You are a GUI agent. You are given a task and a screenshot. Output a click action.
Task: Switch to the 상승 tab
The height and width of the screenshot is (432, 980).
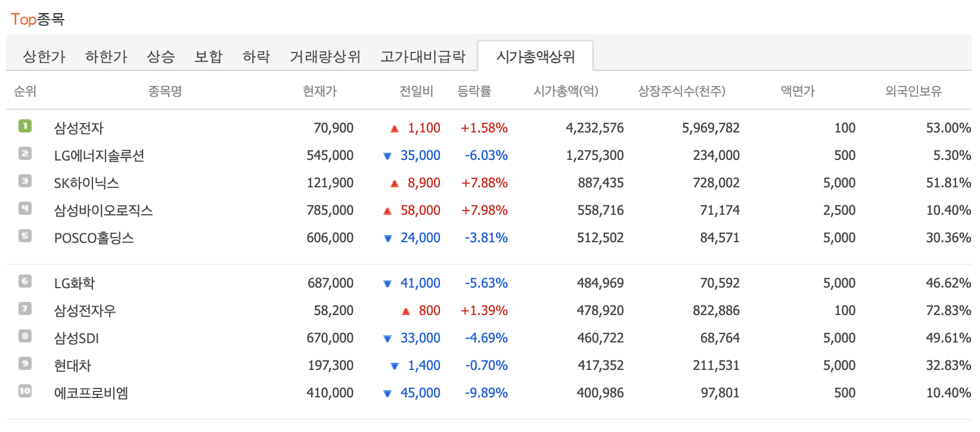point(161,57)
